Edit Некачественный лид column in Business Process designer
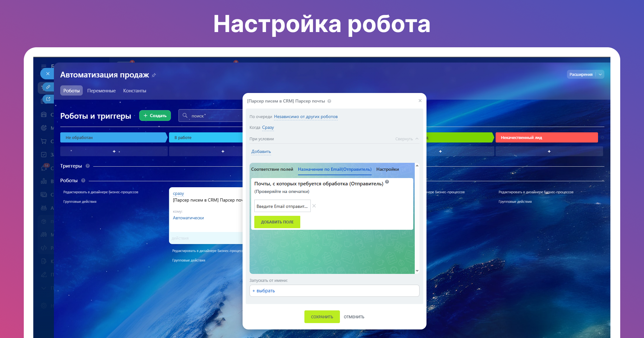This screenshot has height=338, width=644. tap(536, 192)
